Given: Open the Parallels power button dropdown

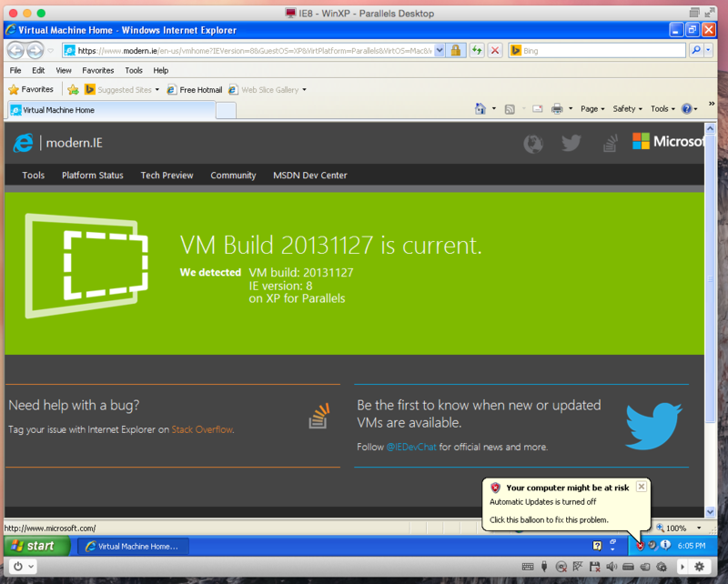Looking at the screenshot, I should point(31,567).
